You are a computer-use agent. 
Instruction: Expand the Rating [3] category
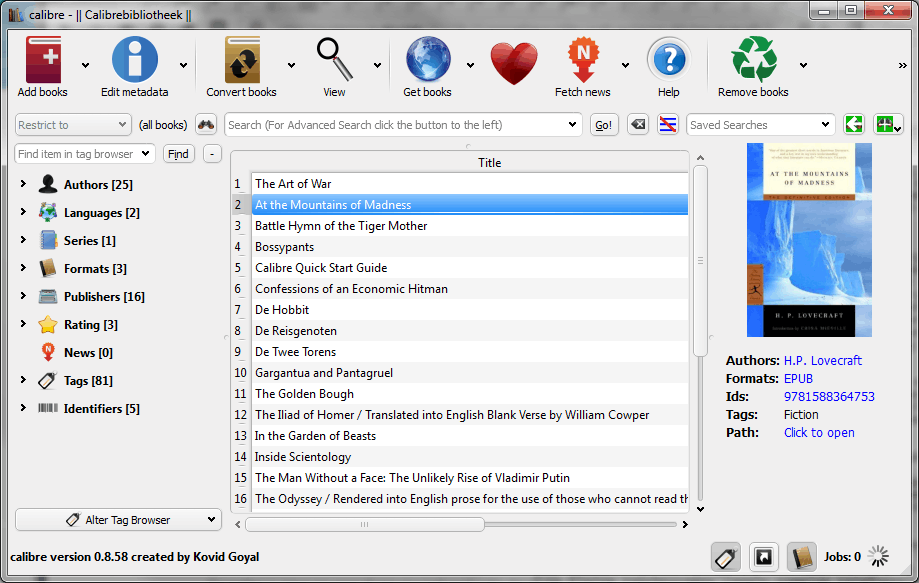click(23, 324)
